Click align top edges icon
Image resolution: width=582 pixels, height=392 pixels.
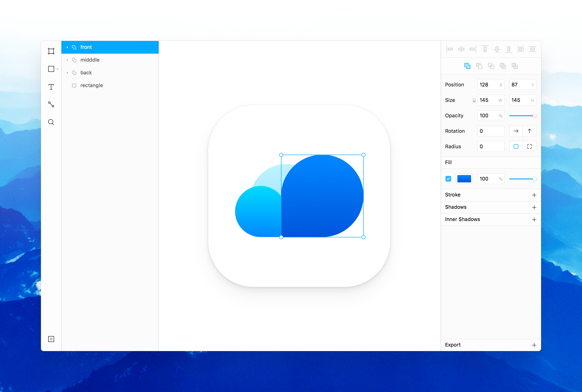pos(485,49)
